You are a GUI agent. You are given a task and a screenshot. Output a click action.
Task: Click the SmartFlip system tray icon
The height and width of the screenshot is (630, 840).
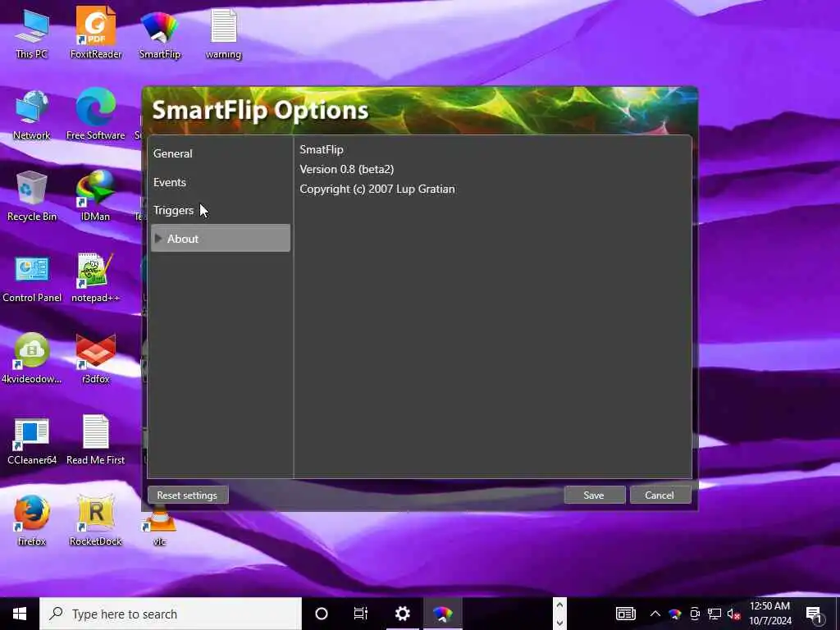click(674, 614)
